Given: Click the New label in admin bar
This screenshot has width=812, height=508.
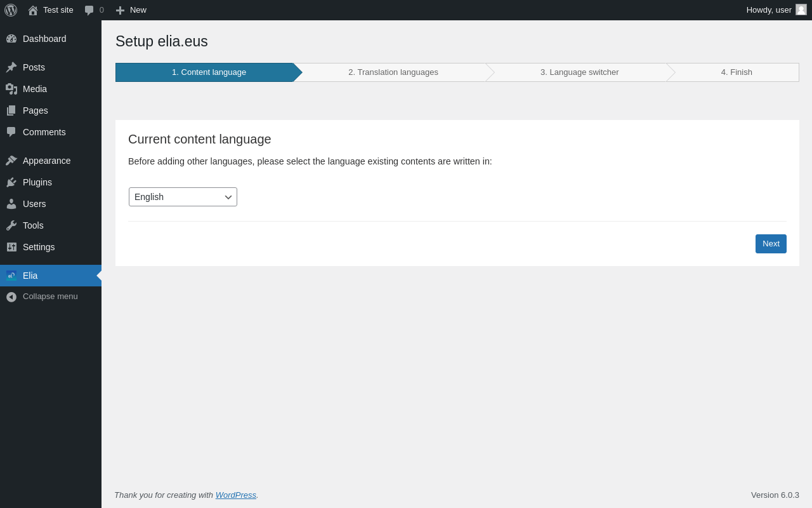Looking at the screenshot, I should click(x=138, y=10).
